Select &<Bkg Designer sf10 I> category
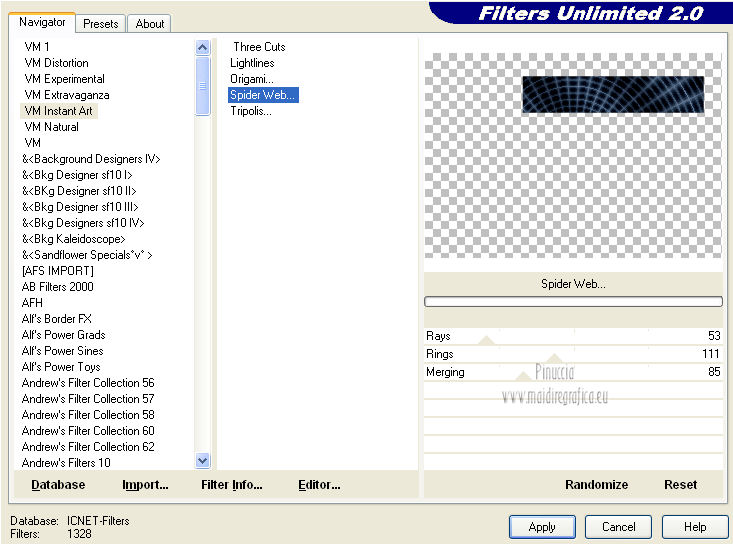This screenshot has height=544, width=733. 77,175
